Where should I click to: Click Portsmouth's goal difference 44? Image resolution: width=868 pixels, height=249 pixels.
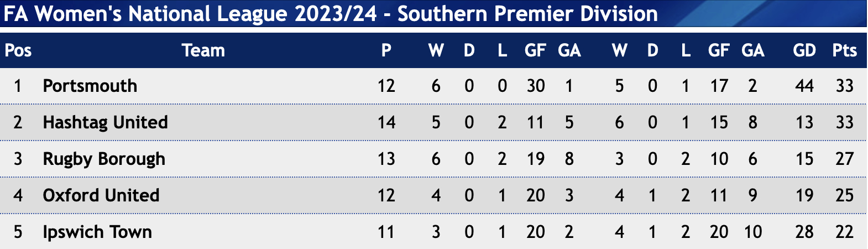804,86
